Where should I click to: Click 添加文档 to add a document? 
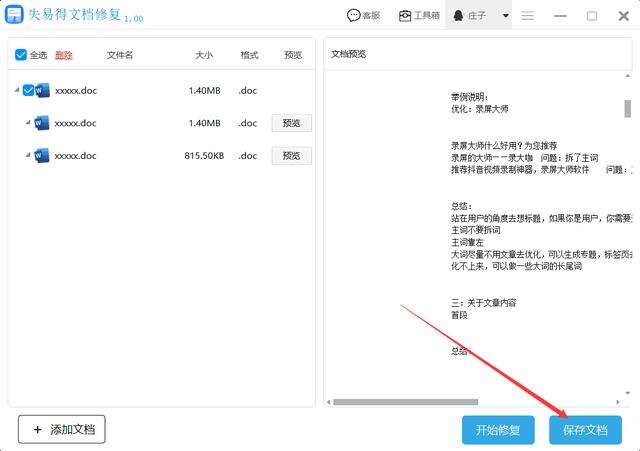pos(62,429)
